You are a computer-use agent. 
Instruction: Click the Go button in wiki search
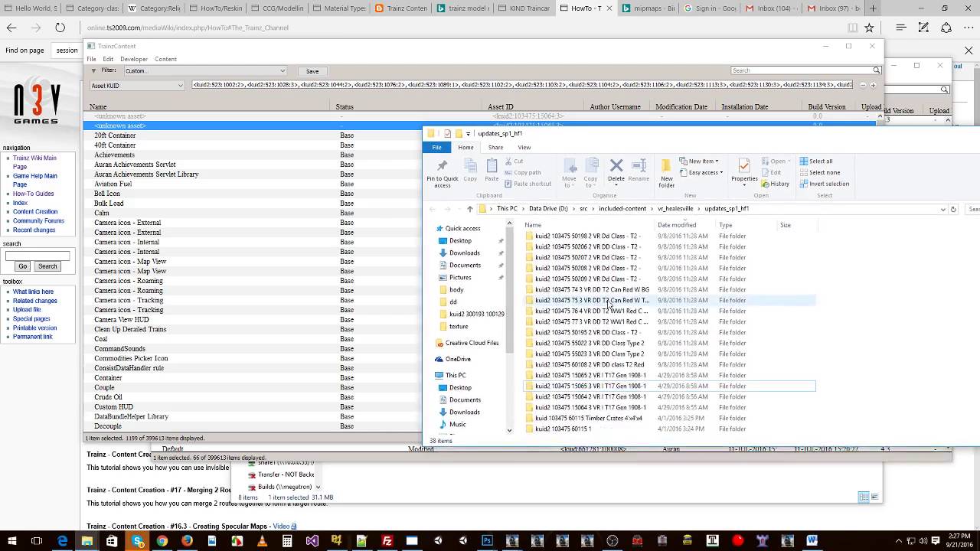pos(22,266)
